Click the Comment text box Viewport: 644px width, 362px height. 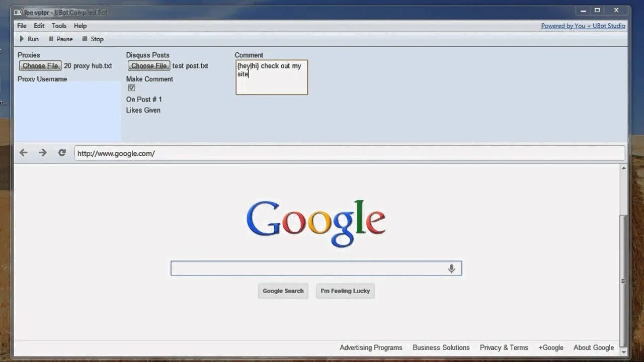tap(272, 77)
